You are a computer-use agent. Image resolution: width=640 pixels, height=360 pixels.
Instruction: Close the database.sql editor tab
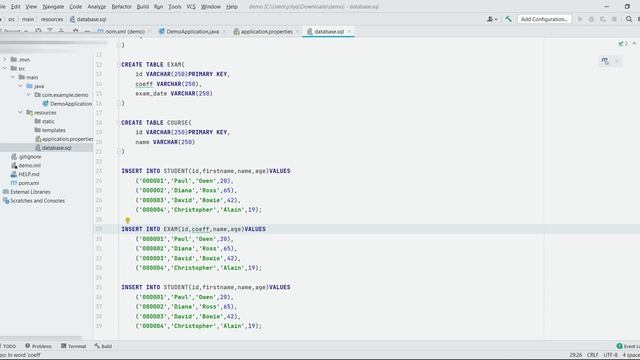(349, 31)
